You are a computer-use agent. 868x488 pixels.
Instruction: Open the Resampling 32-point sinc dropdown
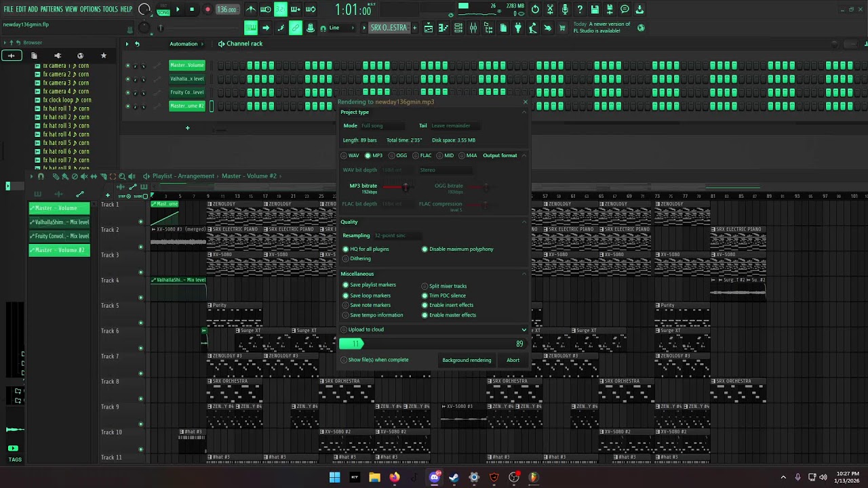coord(397,235)
